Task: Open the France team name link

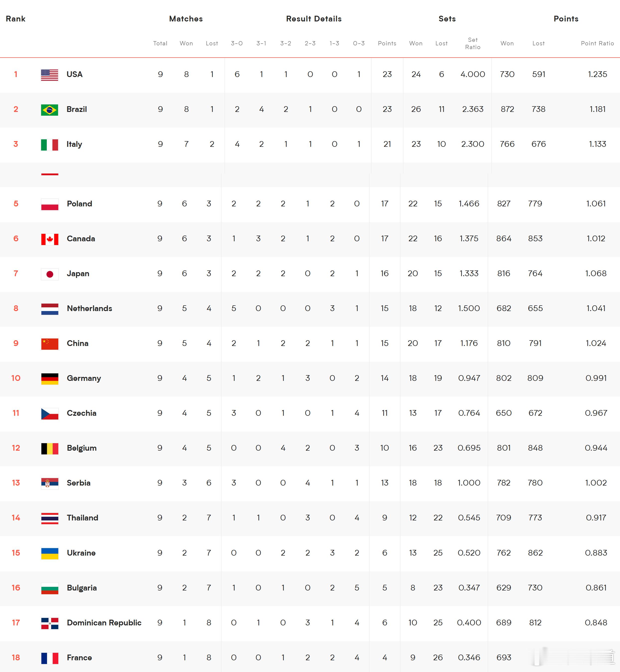Action: [x=79, y=658]
